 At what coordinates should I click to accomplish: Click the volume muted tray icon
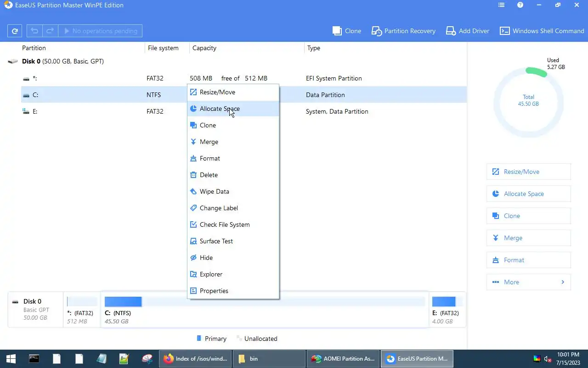[x=548, y=359]
